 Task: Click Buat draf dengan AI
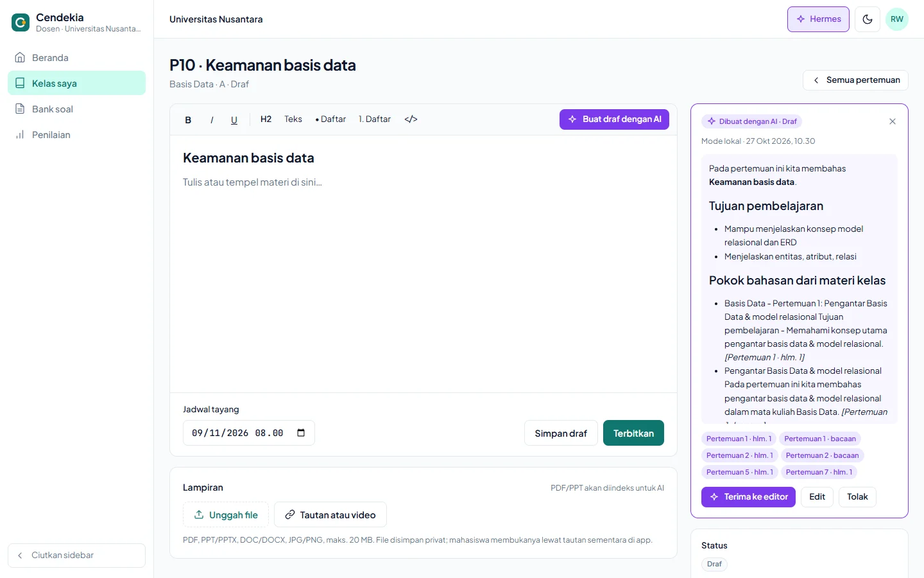[614, 119]
